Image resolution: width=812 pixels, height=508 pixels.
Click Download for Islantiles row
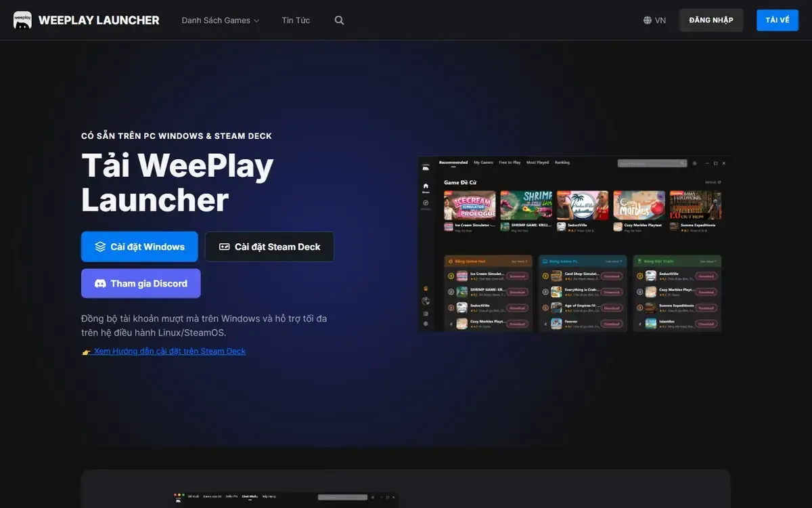pyautogui.click(x=706, y=324)
